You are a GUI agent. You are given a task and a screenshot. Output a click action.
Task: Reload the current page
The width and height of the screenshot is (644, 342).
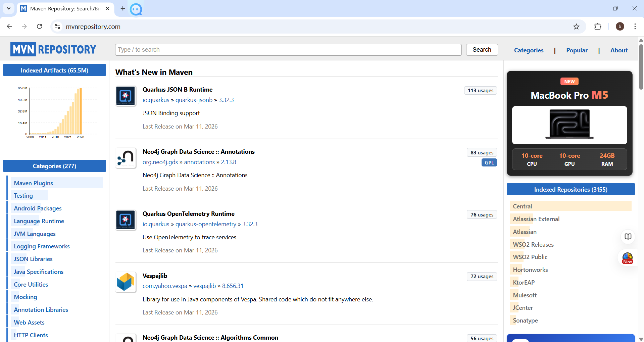(39, 27)
